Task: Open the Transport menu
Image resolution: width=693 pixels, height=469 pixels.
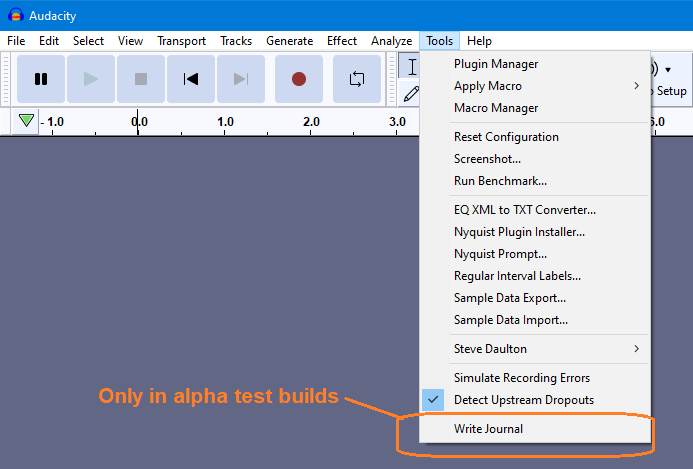Action: [182, 41]
